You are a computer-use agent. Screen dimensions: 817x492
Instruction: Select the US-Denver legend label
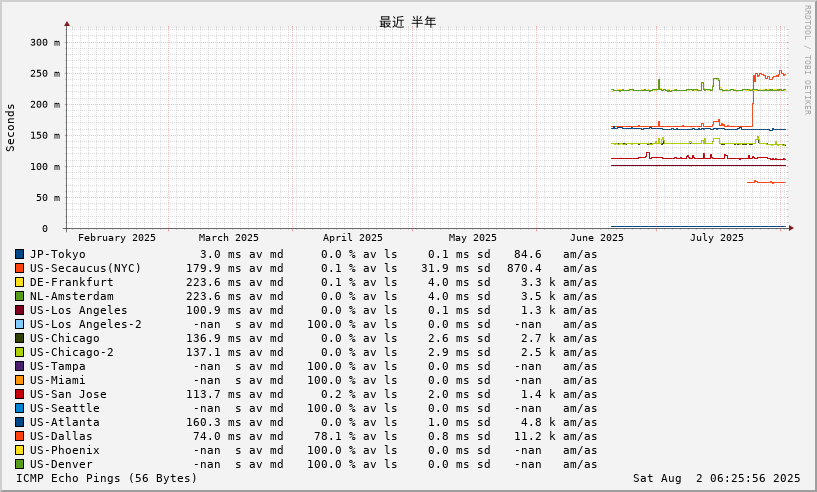coord(61,464)
